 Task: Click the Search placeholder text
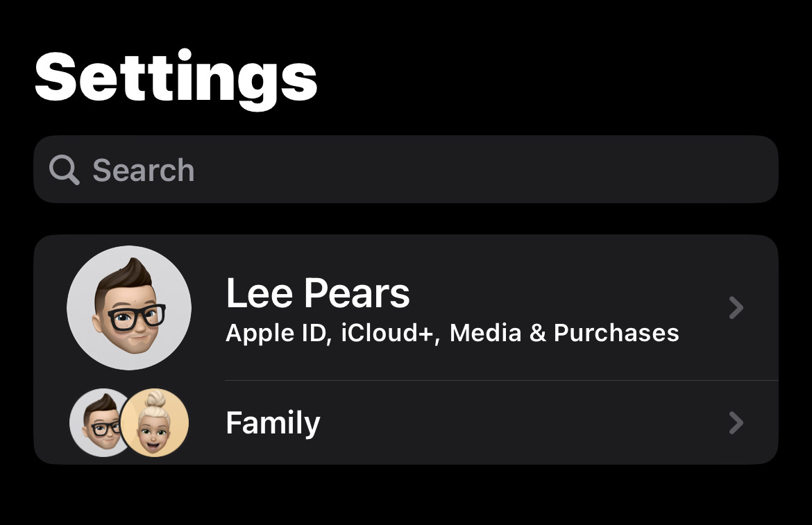point(144,170)
